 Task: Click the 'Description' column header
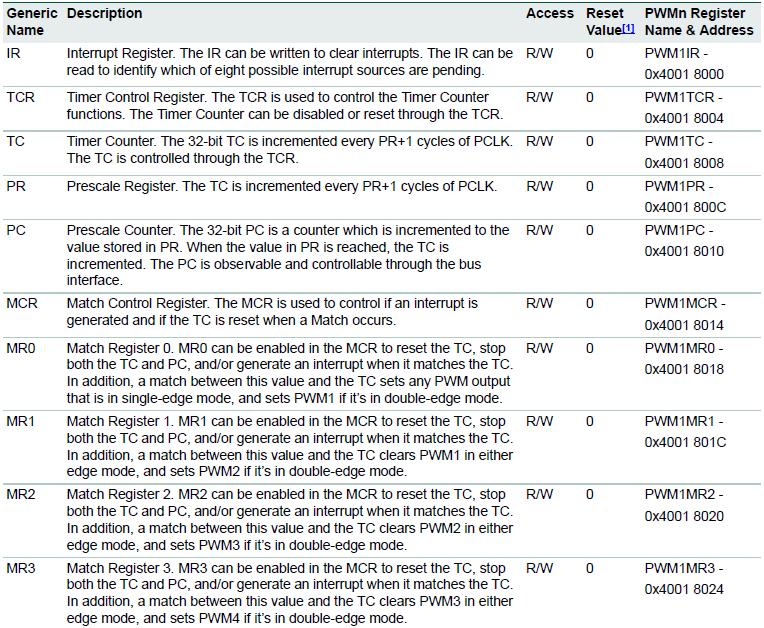click(104, 14)
